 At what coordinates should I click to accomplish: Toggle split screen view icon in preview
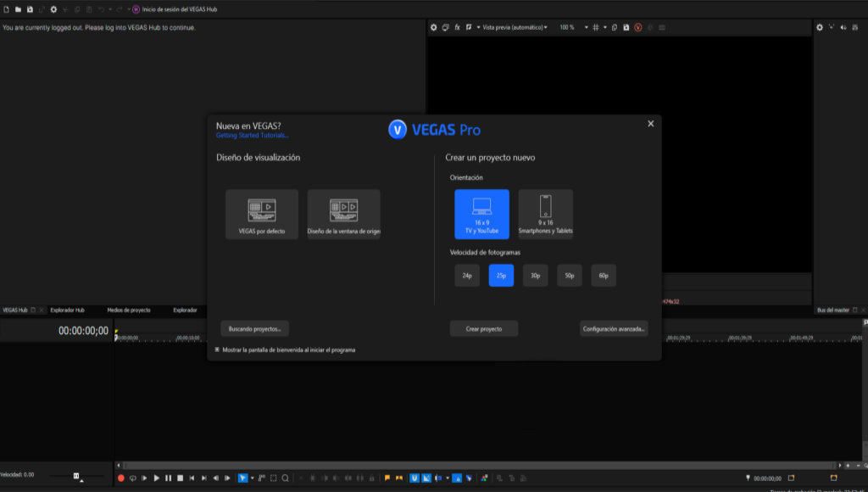(x=469, y=27)
